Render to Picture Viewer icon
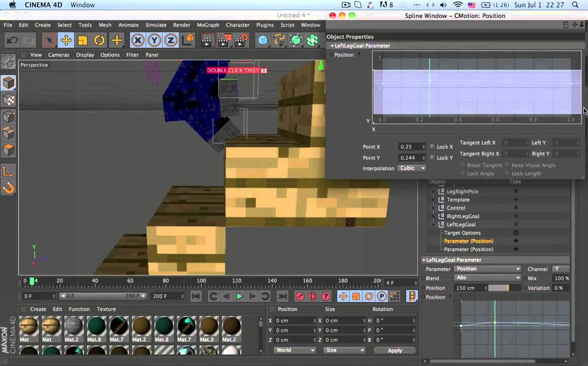This screenshot has width=588, height=366. click(x=224, y=40)
